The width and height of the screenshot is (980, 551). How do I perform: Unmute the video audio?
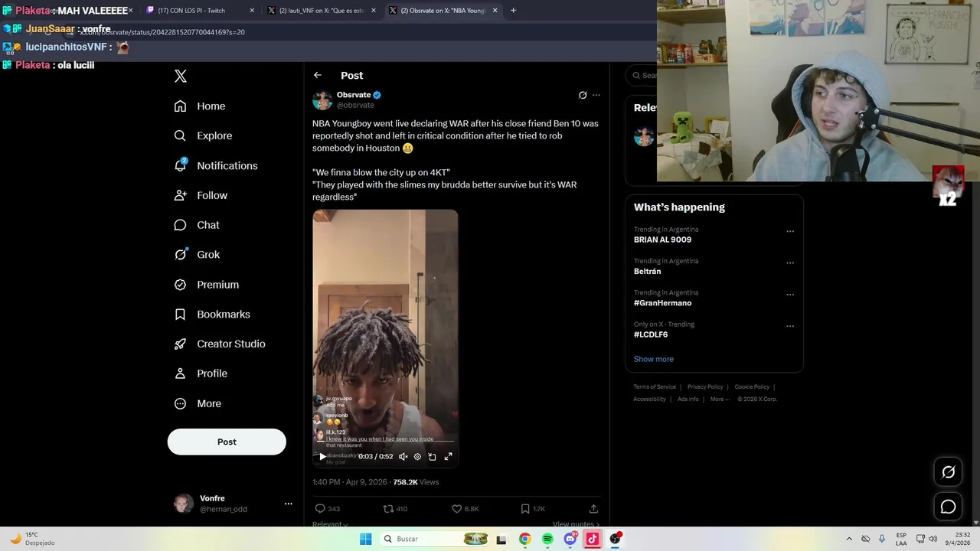tap(403, 456)
